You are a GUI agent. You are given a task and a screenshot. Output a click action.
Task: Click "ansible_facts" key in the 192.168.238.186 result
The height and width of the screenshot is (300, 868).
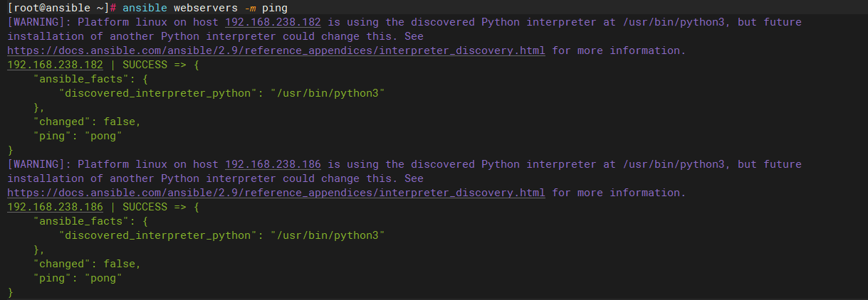click(x=80, y=221)
